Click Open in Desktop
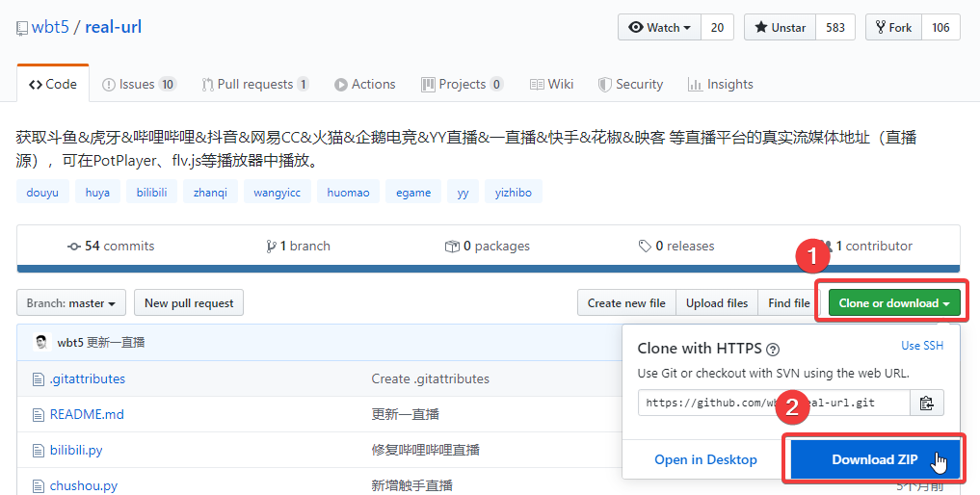 [705, 459]
